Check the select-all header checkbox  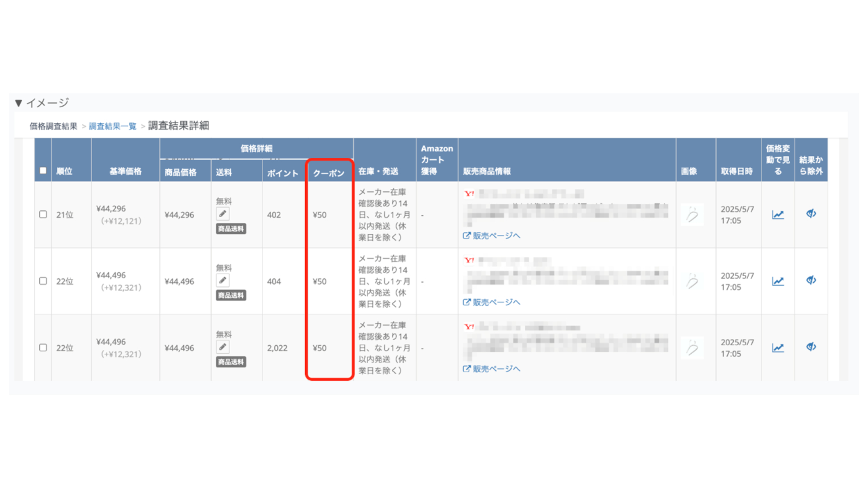pyautogui.click(x=43, y=171)
